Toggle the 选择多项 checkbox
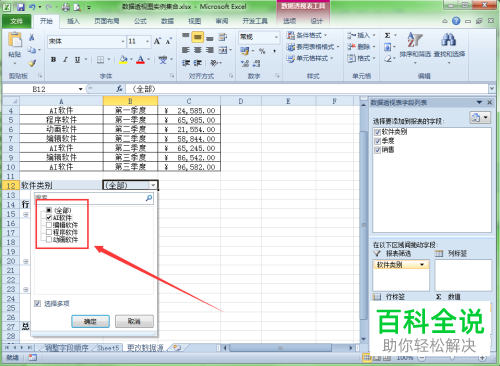The height and width of the screenshot is (366, 500). pyautogui.click(x=37, y=303)
